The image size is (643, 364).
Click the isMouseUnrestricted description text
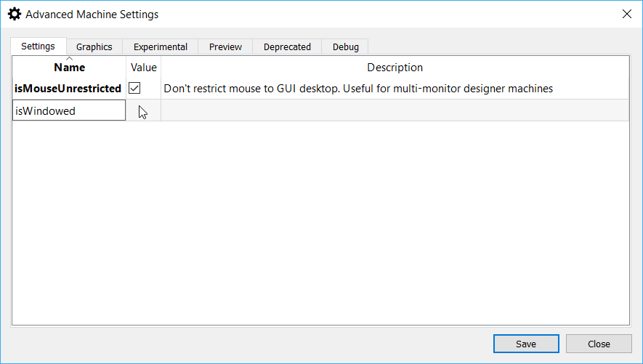pos(358,89)
